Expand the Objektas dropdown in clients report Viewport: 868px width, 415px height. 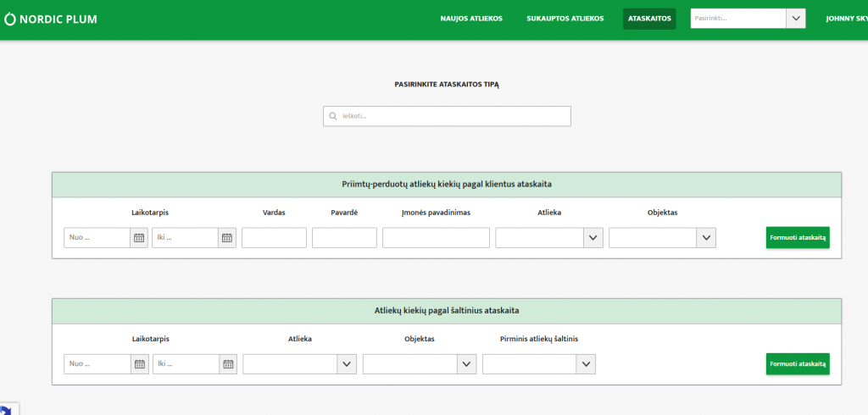(x=706, y=238)
